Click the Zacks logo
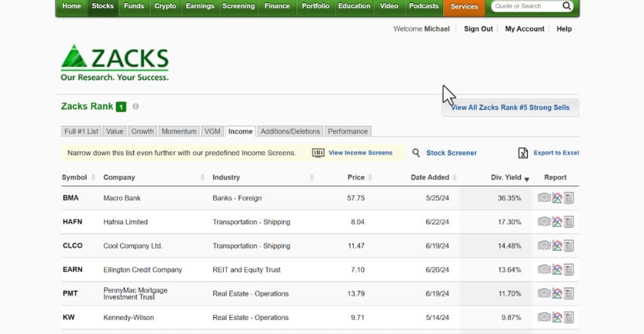Screen dimensions: 644x334 coord(114,62)
